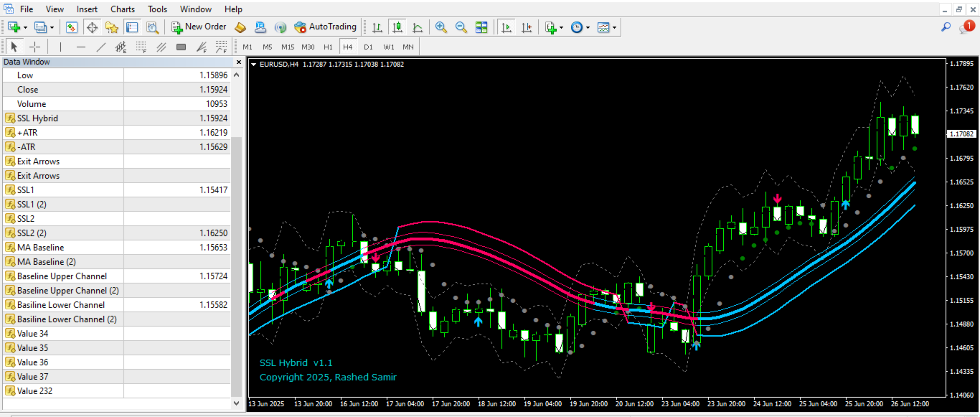Select the Draw Trendline tool
This screenshot has height=417, width=980.
point(101,47)
